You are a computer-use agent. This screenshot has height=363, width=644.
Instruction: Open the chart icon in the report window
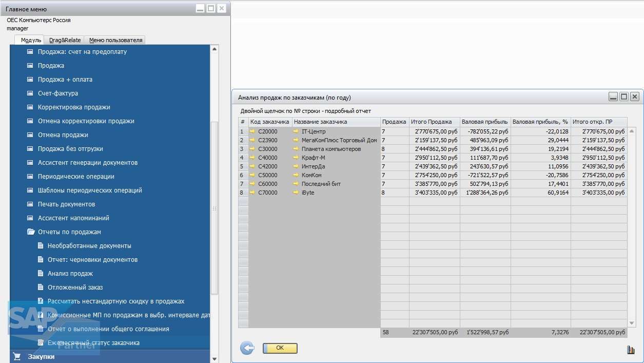pos(631,350)
